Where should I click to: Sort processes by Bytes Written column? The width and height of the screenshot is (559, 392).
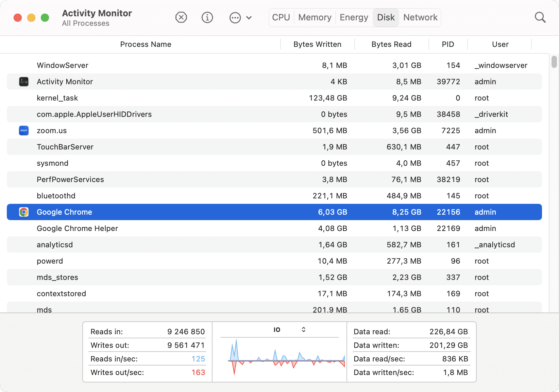click(x=317, y=44)
